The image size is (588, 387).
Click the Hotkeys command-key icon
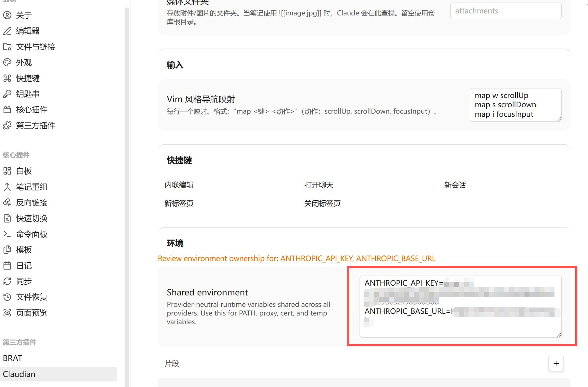(x=7, y=78)
